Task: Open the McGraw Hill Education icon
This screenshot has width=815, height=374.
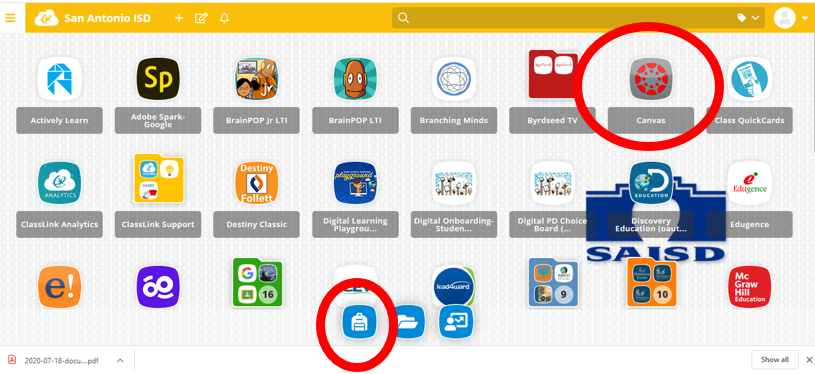Action: pos(749,287)
